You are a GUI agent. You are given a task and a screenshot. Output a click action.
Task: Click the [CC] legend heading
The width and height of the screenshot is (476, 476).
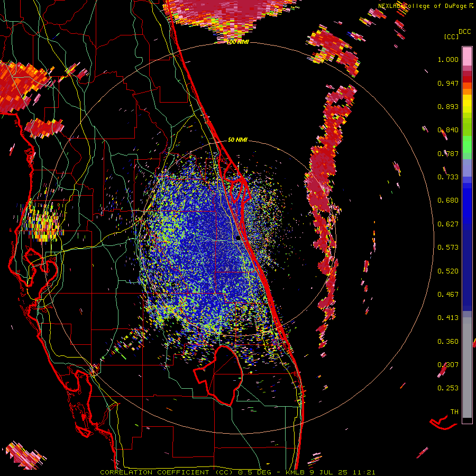click(451, 36)
